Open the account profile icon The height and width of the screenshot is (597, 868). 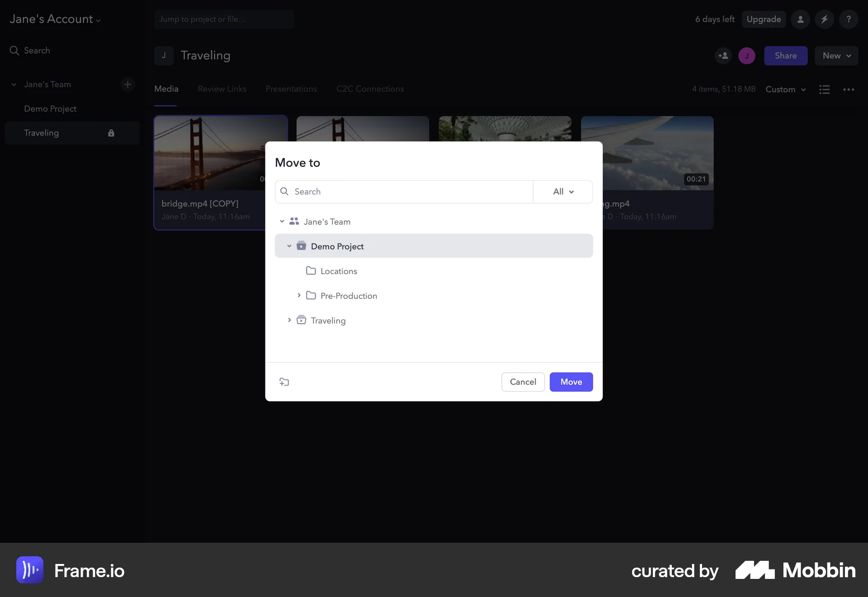point(800,19)
